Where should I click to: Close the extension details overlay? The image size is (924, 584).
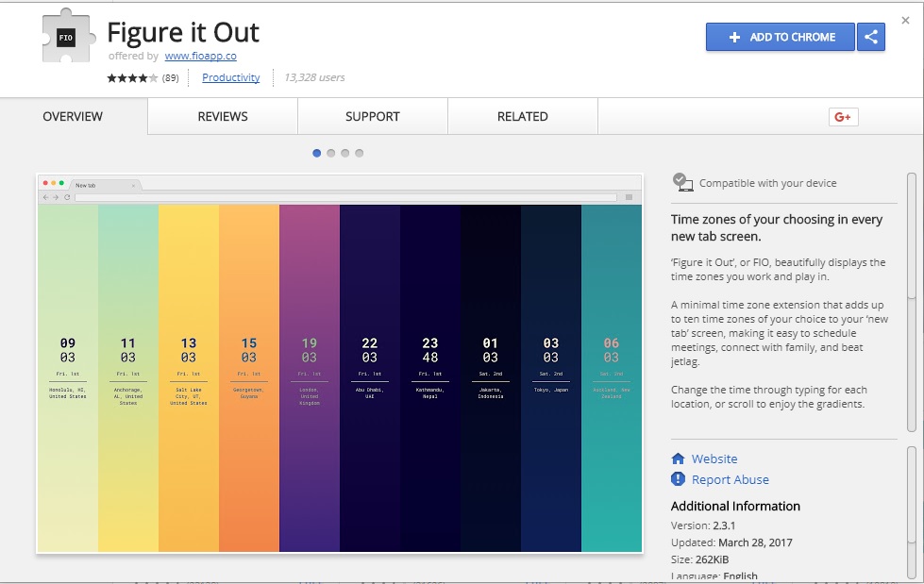click(x=906, y=21)
